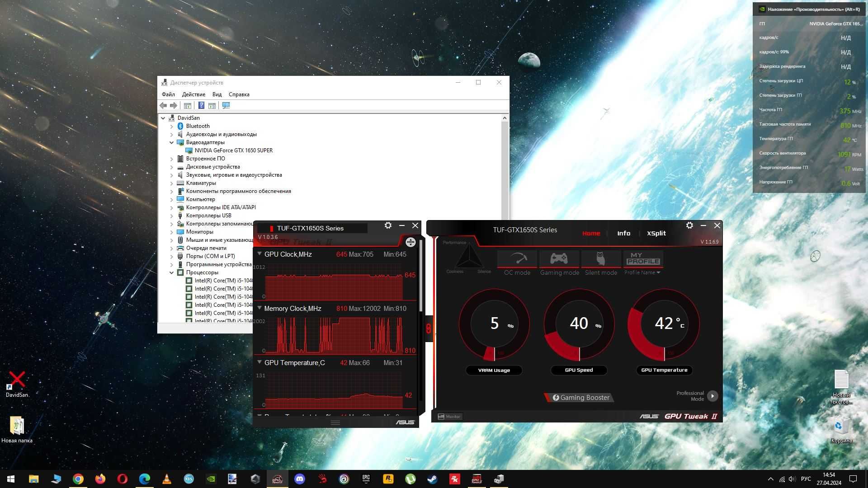Click Device Manager scrollbar up arrow

[x=505, y=118]
